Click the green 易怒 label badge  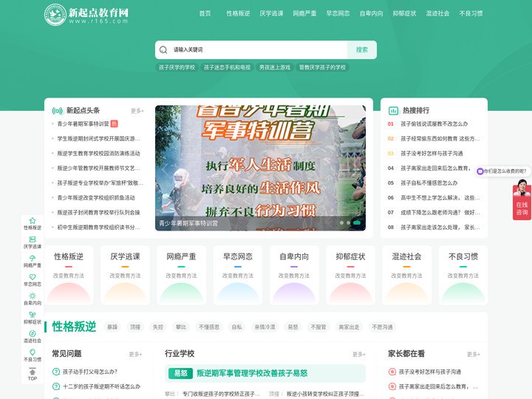[180, 373]
